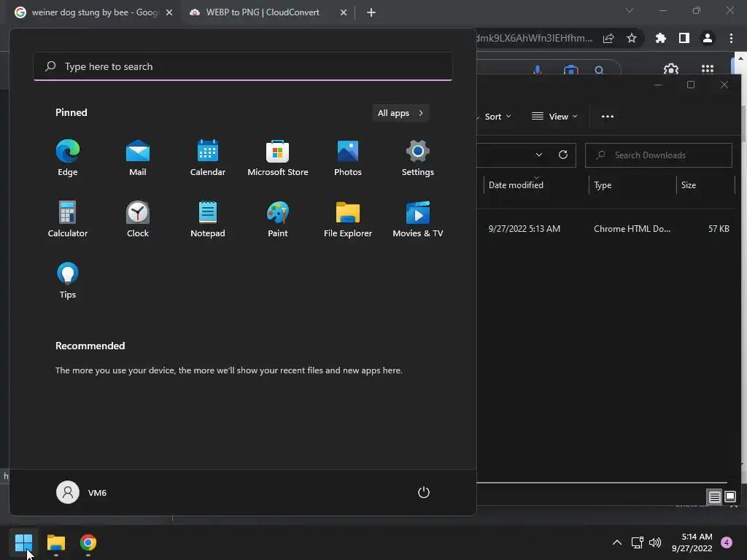This screenshot has height=560, width=747.
Task: Share this page from Chrome address bar
Action: pos(608,38)
